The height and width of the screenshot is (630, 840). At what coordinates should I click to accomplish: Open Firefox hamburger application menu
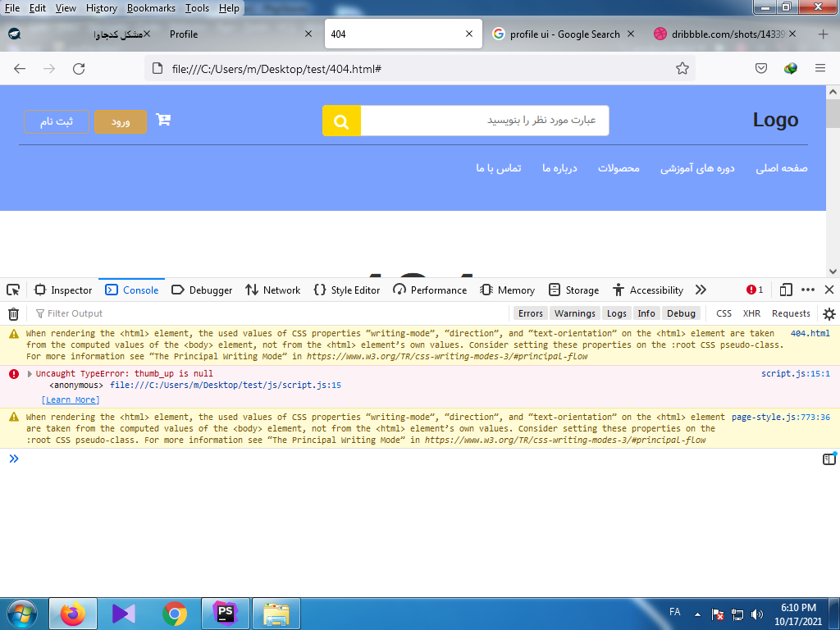tap(819, 69)
